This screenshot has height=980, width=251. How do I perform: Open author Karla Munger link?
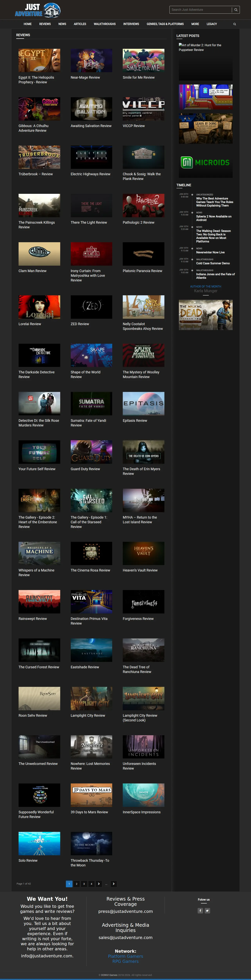point(206,291)
